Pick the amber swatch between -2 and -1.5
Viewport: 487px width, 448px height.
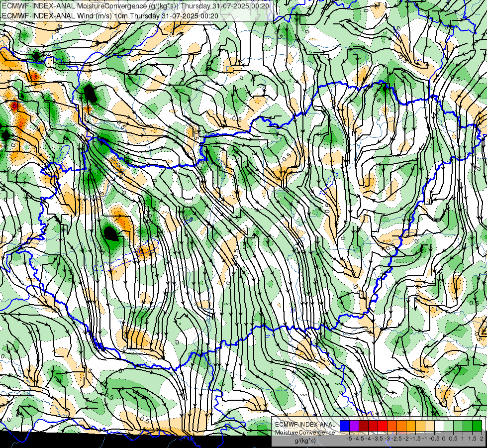pos(411,426)
